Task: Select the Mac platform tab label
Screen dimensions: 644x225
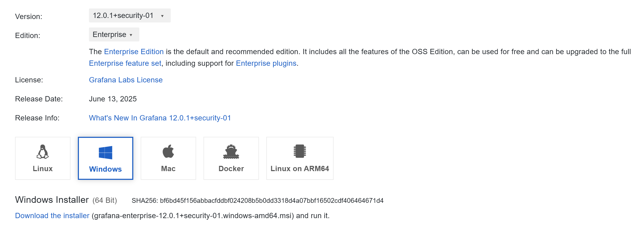Action: 168,168
